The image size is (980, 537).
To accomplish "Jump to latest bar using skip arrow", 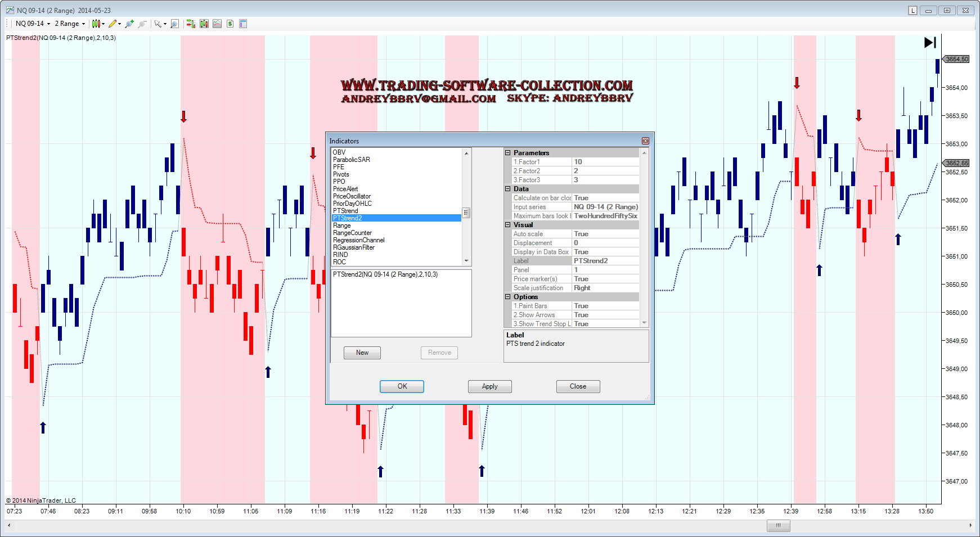I will pyautogui.click(x=930, y=42).
